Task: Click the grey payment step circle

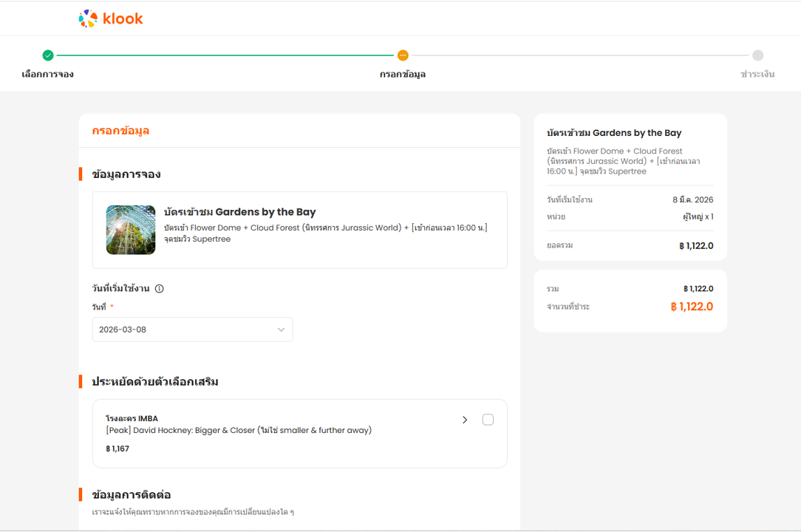Action: (757, 55)
